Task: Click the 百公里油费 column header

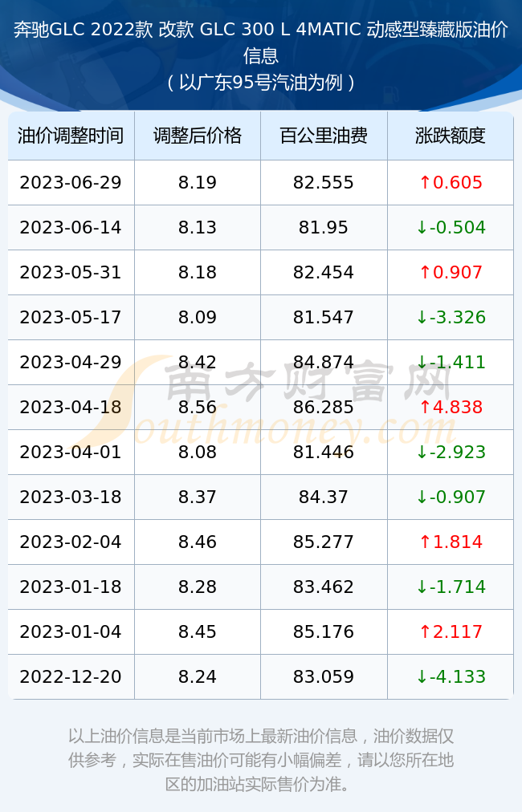Action: pyautogui.click(x=324, y=136)
